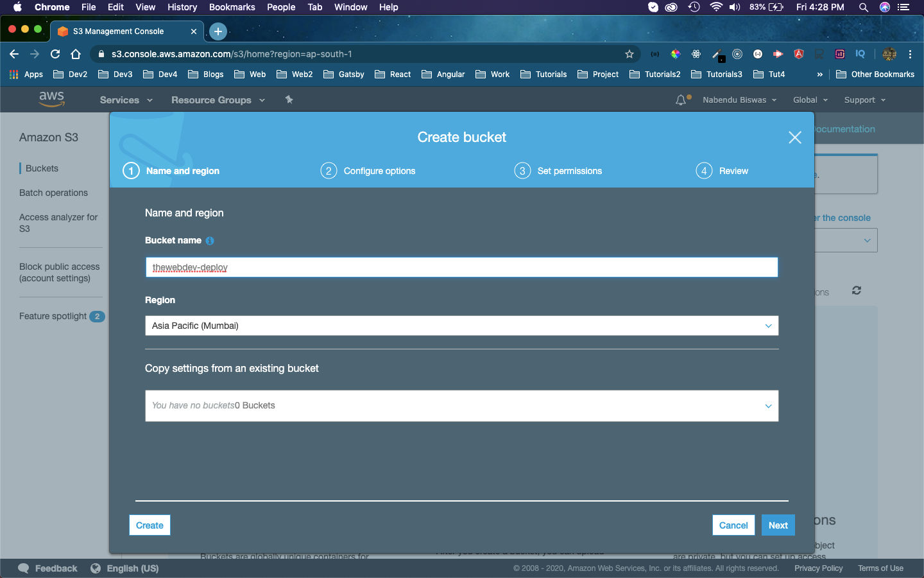
Task: Open Buckets in the S3 sidebar
Action: click(42, 168)
